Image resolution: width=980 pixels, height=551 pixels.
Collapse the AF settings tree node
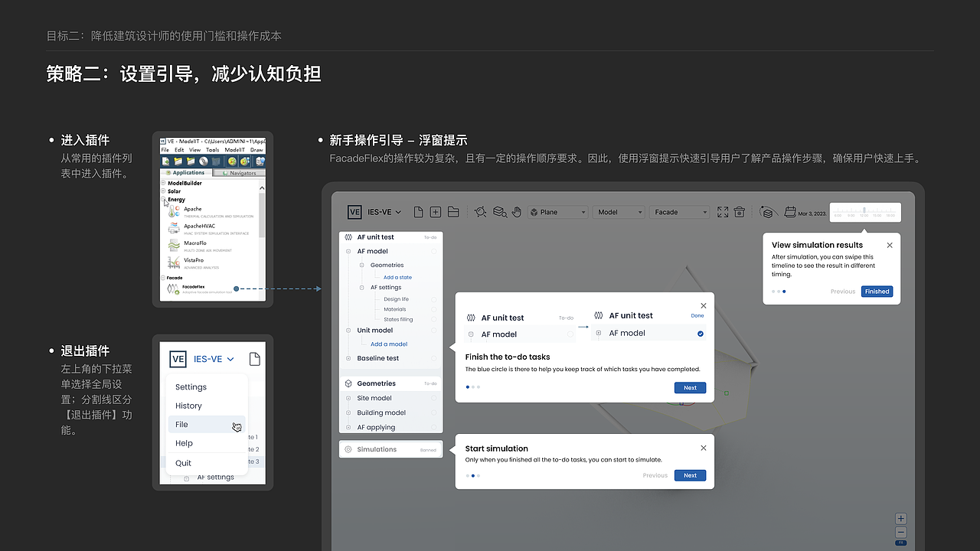click(x=362, y=288)
